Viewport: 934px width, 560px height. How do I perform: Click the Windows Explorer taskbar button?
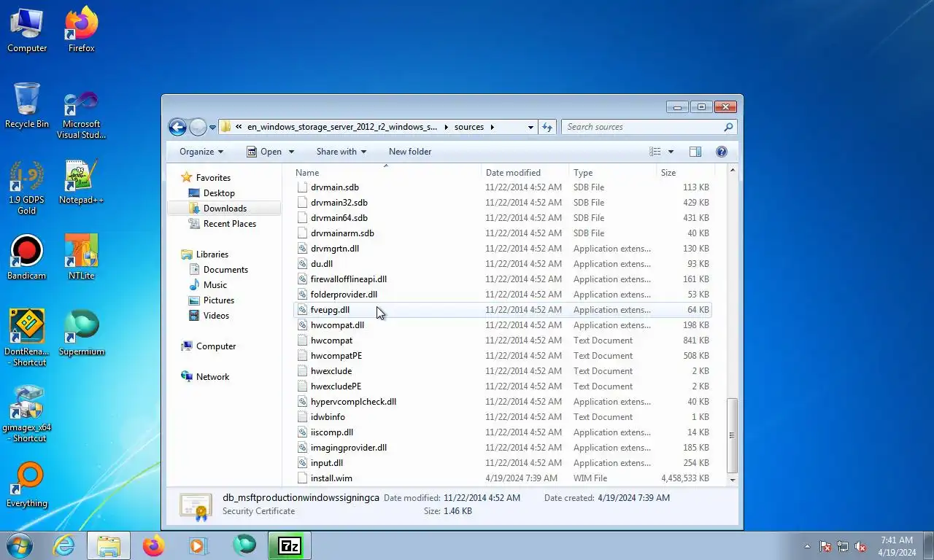[109, 545]
